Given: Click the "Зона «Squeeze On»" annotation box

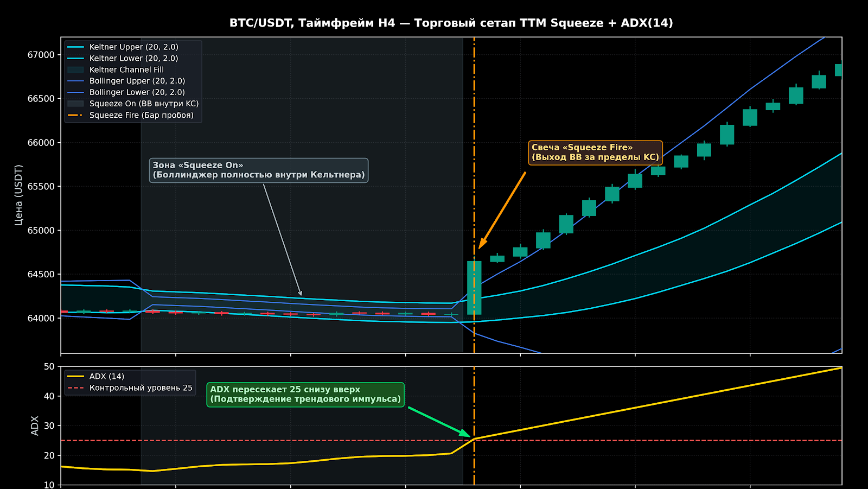Looking at the screenshot, I should pyautogui.click(x=259, y=170).
